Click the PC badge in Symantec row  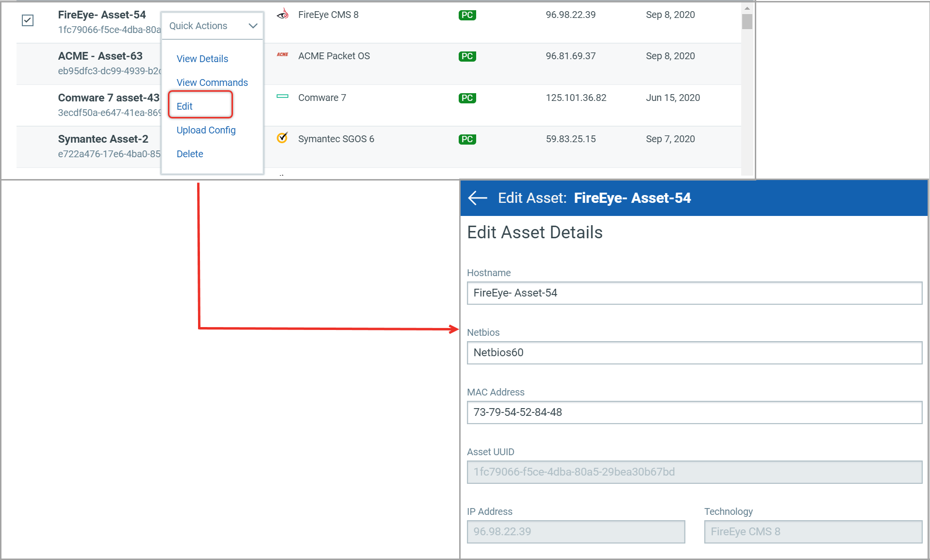pyautogui.click(x=467, y=139)
